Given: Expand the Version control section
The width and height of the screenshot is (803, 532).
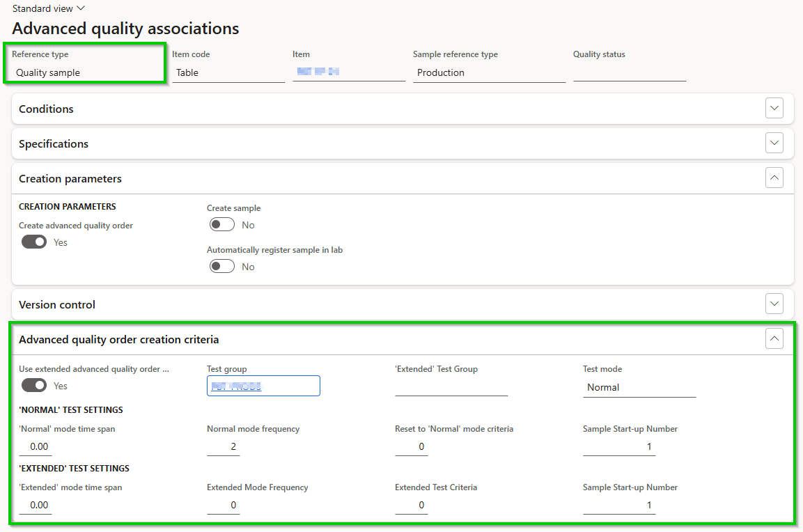Looking at the screenshot, I should click(774, 304).
